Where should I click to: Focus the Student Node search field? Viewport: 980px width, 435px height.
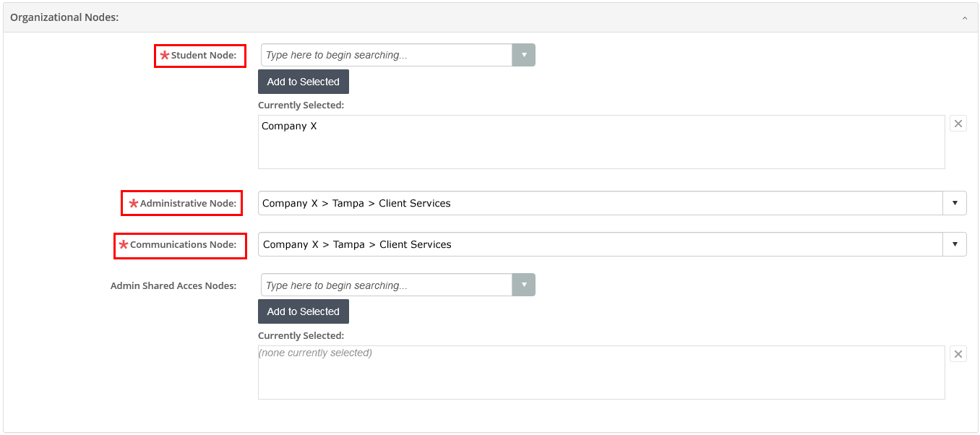[x=387, y=55]
